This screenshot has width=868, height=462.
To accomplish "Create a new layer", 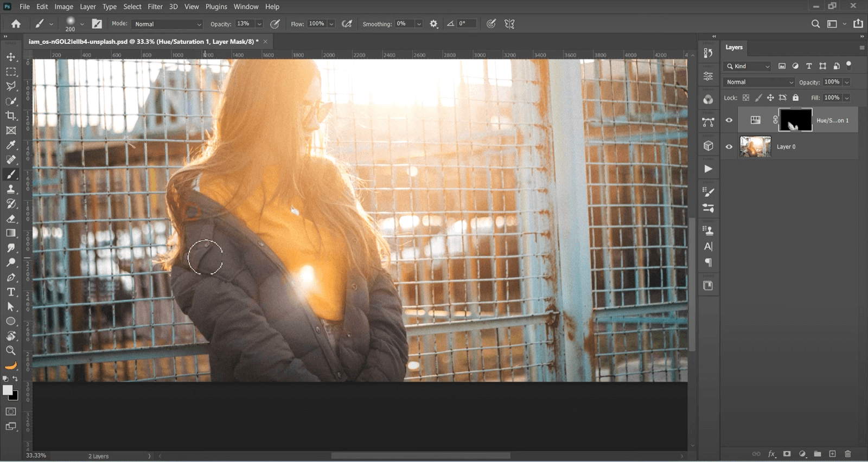I will pyautogui.click(x=833, y=454).
